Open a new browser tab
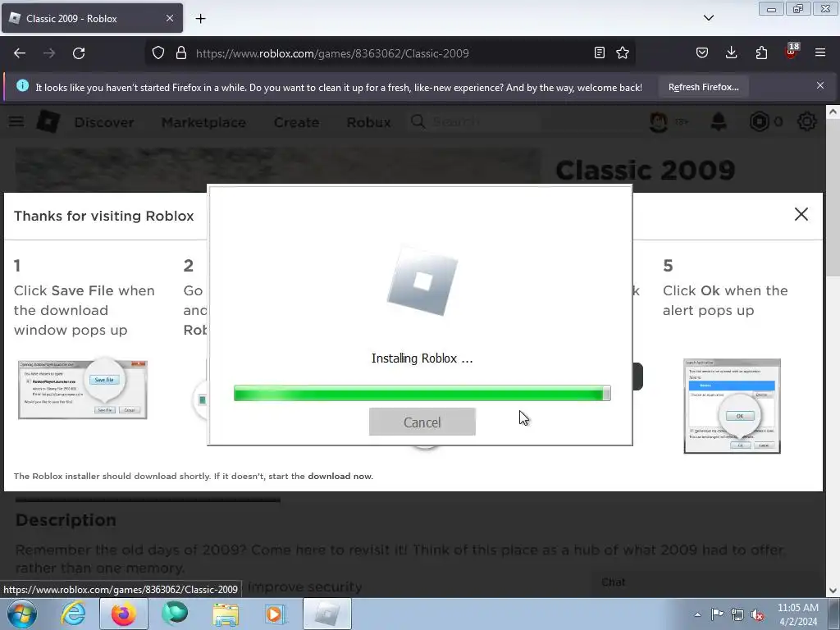 tap(200, 19)
